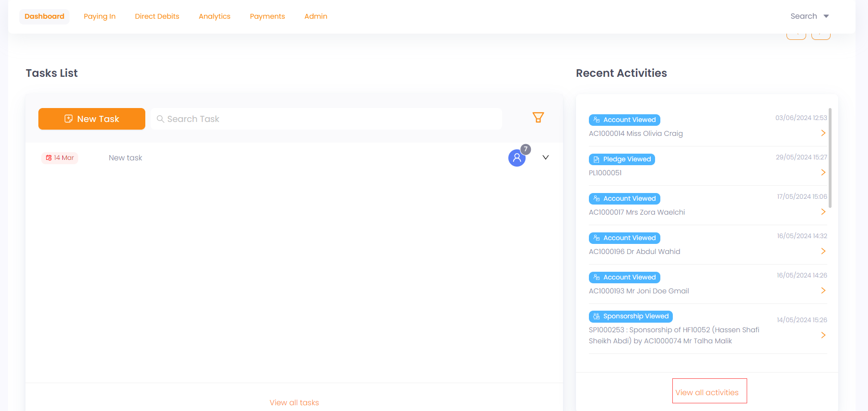
Task: Select SP1000253 sponsorship description text
Action: point(674,336)
